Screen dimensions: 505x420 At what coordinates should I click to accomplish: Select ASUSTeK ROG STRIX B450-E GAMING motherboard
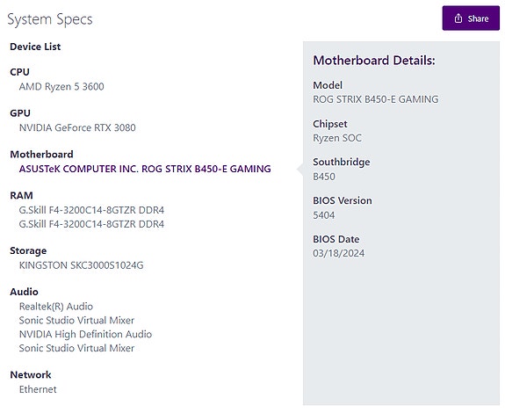145,169
